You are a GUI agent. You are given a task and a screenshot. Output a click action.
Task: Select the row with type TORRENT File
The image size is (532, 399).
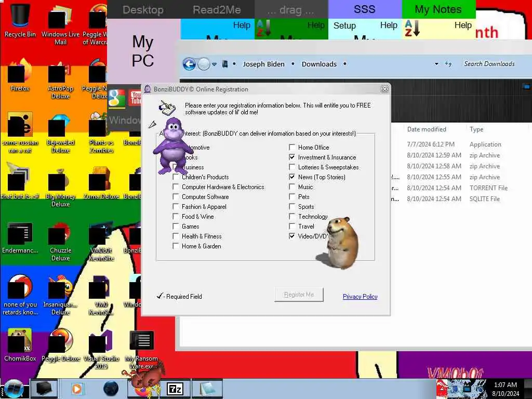point(461,188)
